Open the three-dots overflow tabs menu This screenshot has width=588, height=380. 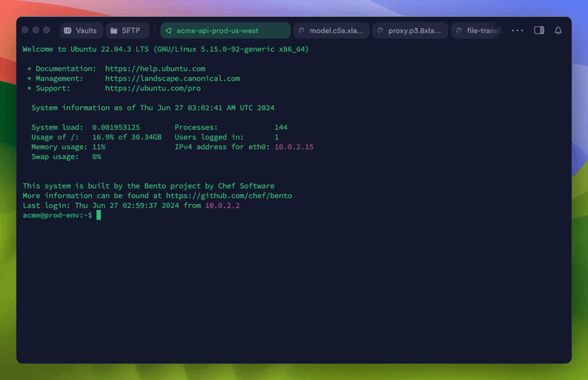point(517,31)
